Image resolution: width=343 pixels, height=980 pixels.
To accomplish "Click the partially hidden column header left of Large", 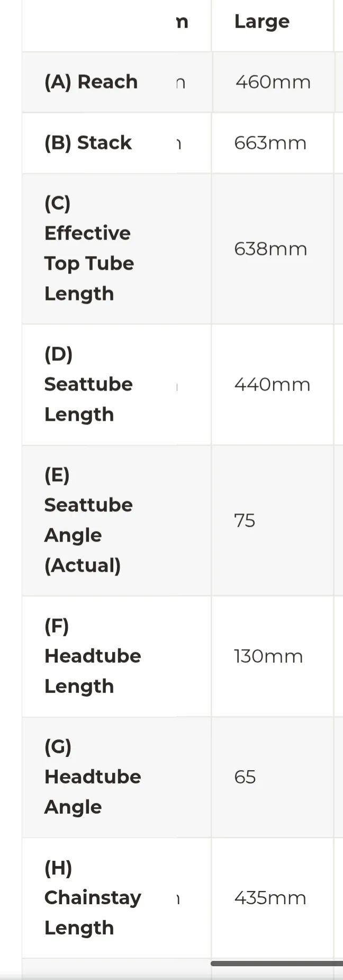I will pyautogui.click(x=182, y=22).
